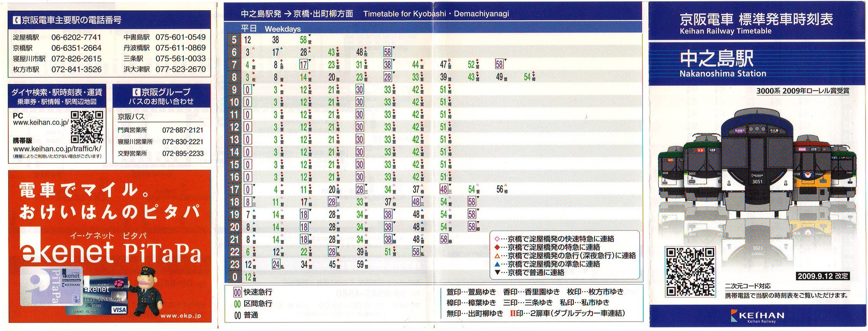This screenshot has height=331, width=868.
Task: Click the 二次元コード対応 note
Action: 748,286
